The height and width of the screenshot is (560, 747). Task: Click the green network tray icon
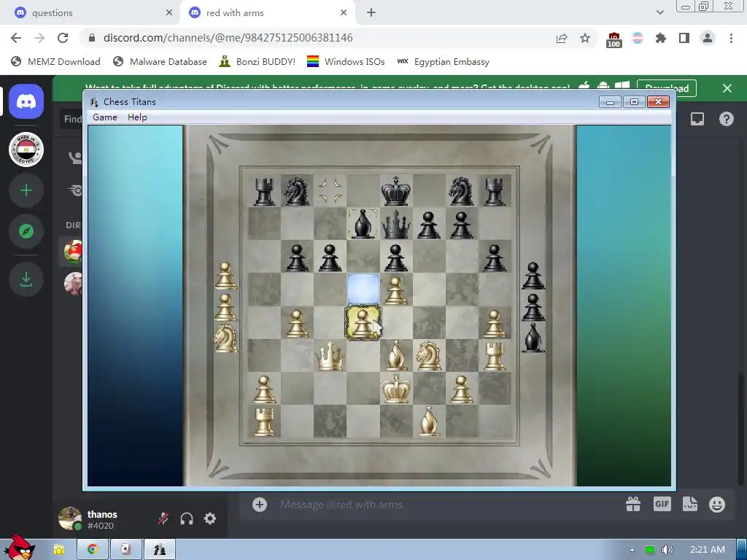pyautogui.click(x=650, y=550)
